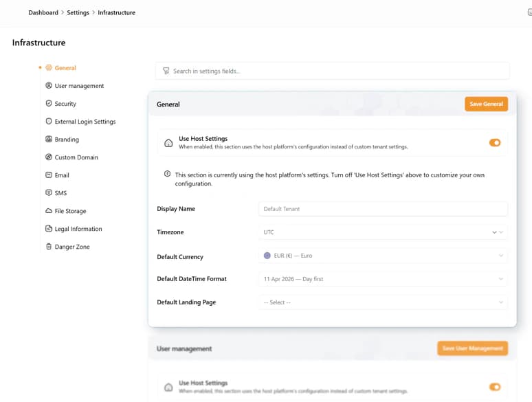Open File Storage settings
The height and width of the screenshot is (402, 532).
pyautogui.click(x=70, y=211)
